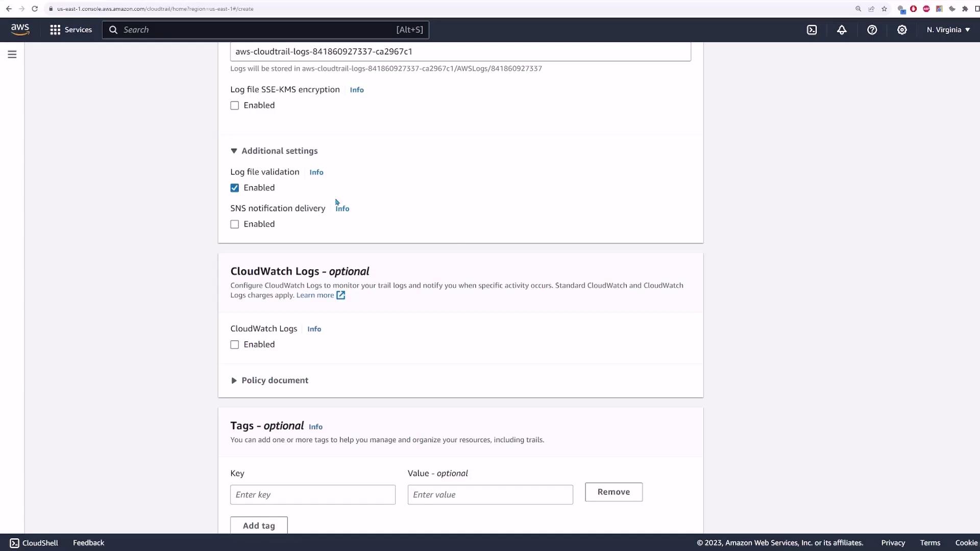Image resolution: width=980 pixels, height=551 pixels.
Task: Open the notifications bell
Action: point(842,30)
